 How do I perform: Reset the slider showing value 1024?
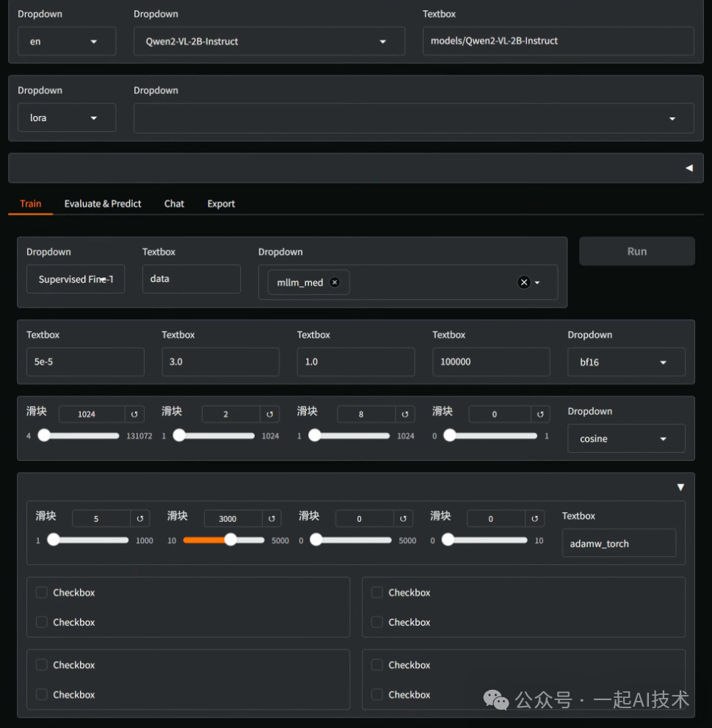134,415
